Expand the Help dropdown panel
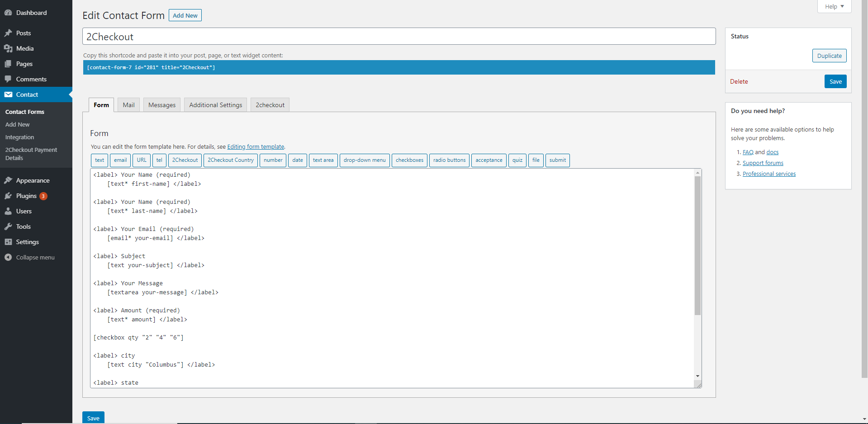This screenshot has height=424, width=868. [834, 6]
